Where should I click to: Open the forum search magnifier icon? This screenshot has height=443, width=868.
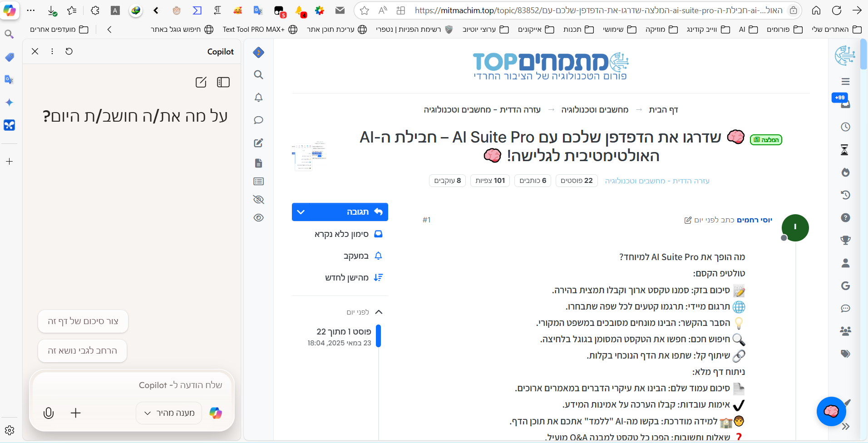258,74
